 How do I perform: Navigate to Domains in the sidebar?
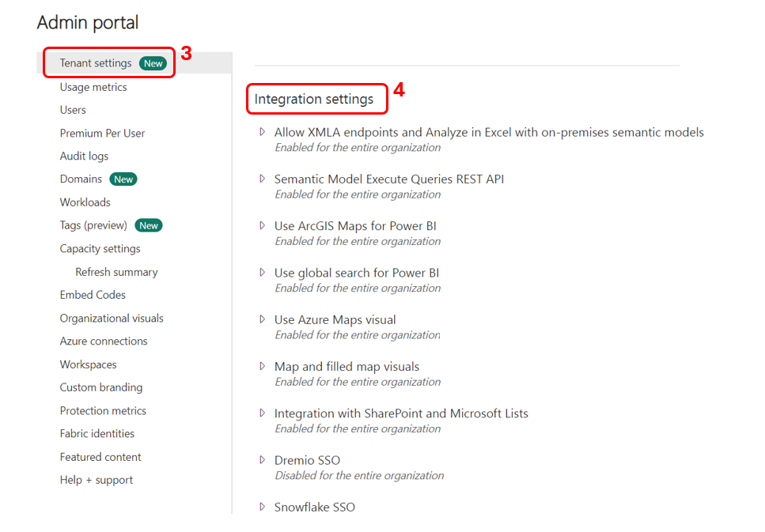[x=81, y=179]
